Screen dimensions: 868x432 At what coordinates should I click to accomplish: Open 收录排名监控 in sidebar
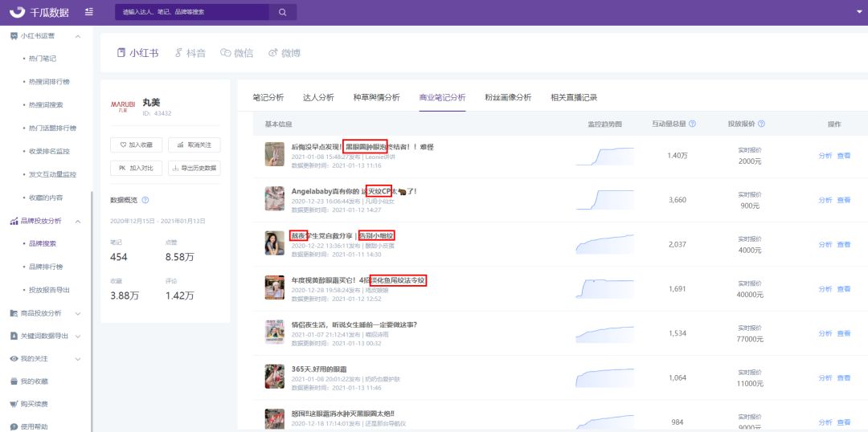point(49,151)
